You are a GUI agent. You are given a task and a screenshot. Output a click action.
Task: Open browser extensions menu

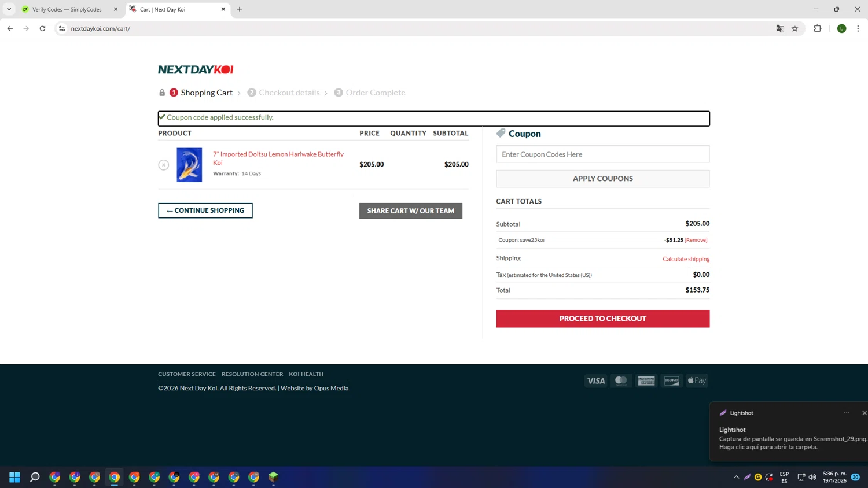coord(818,28)
